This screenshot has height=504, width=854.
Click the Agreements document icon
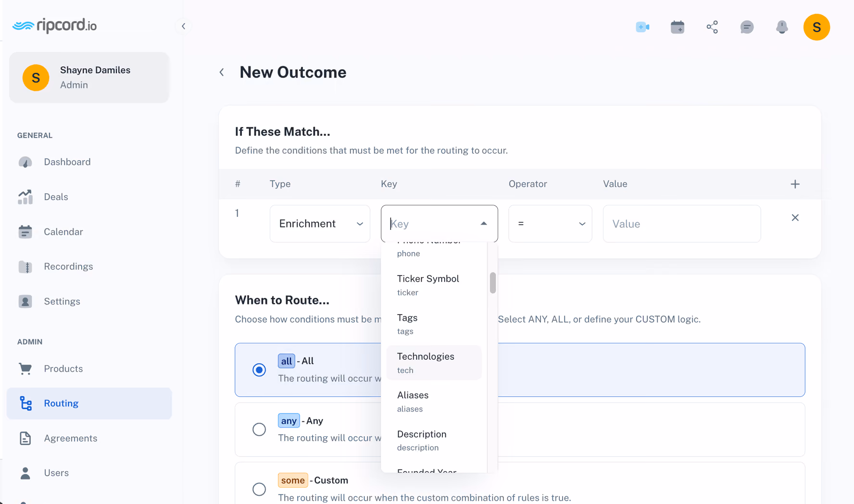click(x=25, y=438)
